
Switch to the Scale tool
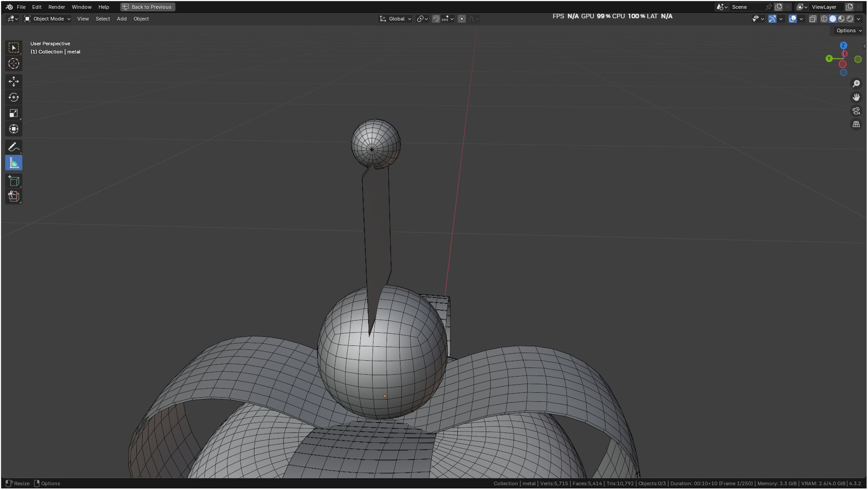14,113
